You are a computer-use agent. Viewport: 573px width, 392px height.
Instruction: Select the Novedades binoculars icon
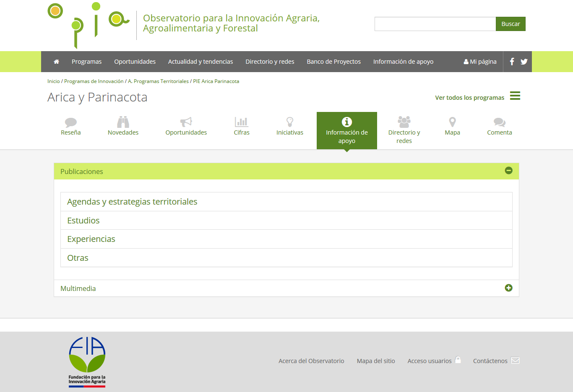coord(123,122)
